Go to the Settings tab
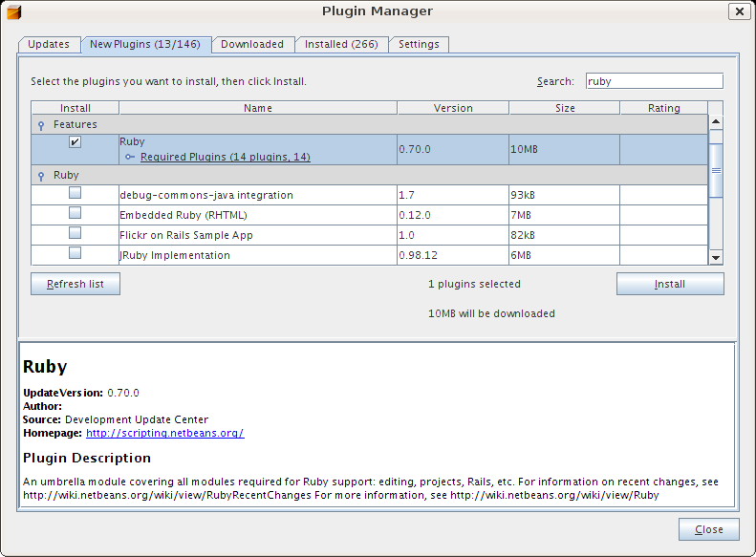This screenshot has width=756, height=557. [x=419, y=44]
